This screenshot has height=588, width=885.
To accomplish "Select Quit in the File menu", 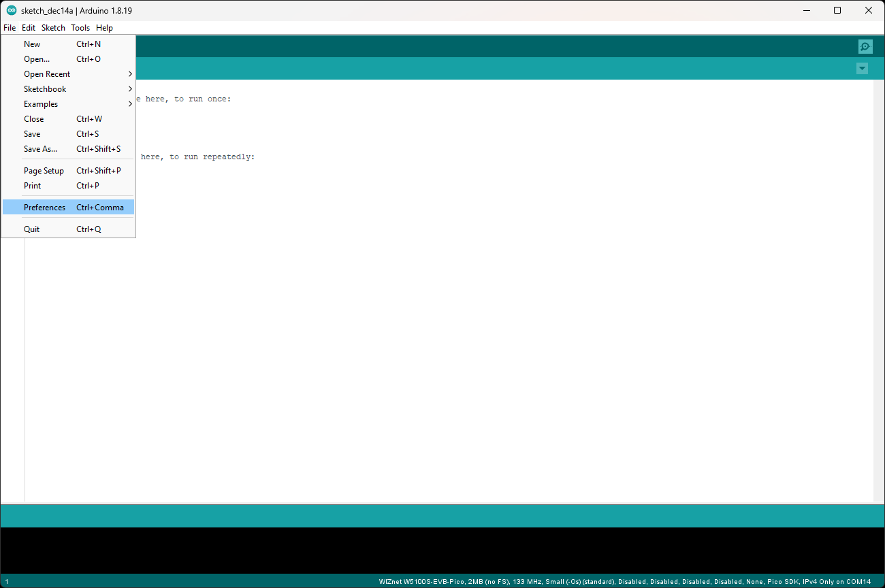I will tap(68, 229).
